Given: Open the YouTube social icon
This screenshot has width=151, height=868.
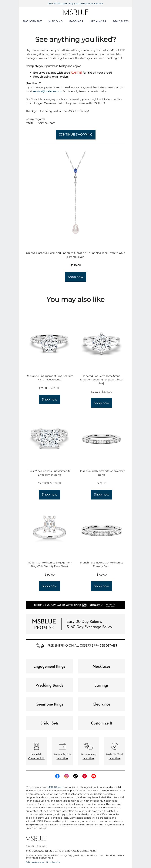Looking at the screenshot, I should point(94,776).
